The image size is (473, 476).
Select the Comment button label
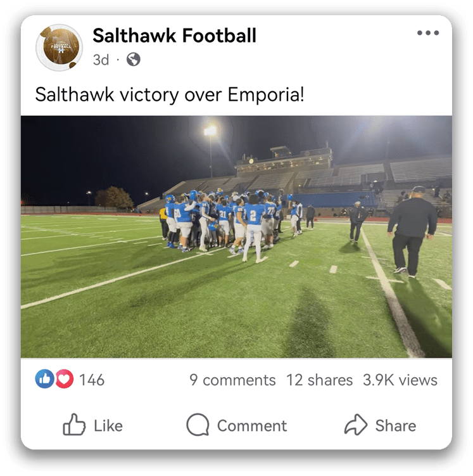pos(252,425)
